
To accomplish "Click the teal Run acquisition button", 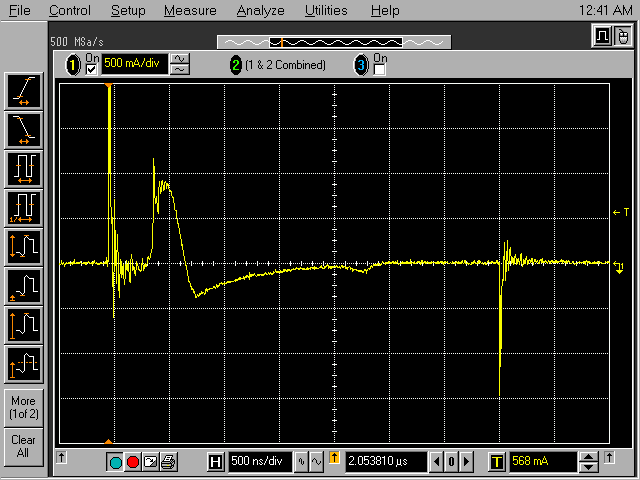I will point(116,462).
